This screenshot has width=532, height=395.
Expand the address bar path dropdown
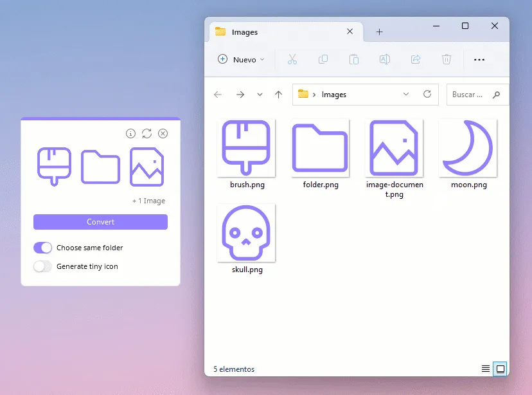[x=405, y=94]
